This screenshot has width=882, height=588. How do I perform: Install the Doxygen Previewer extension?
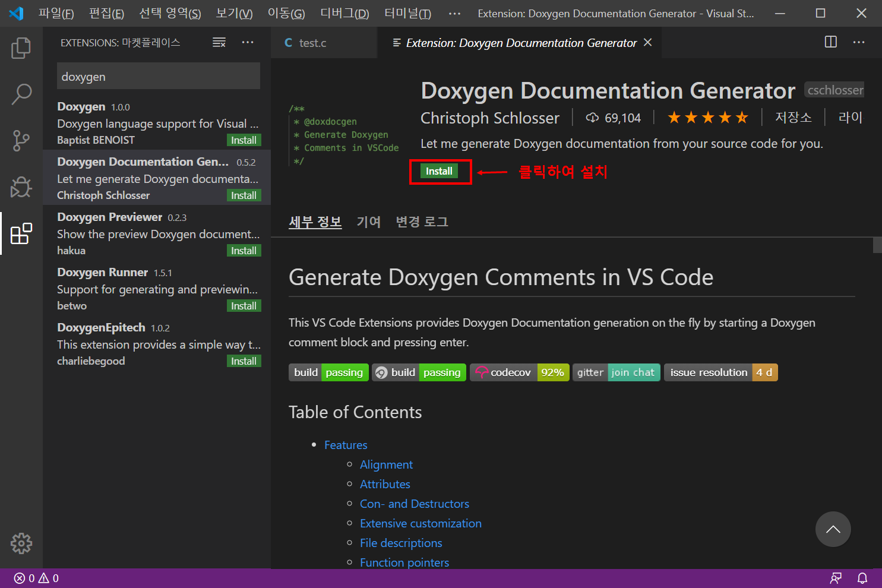[244, 251]
